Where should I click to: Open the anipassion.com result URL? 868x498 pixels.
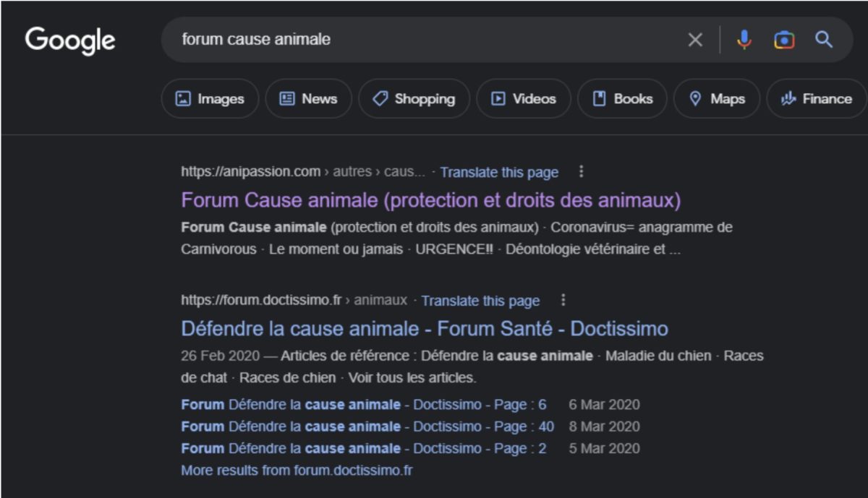coord(303,172)
